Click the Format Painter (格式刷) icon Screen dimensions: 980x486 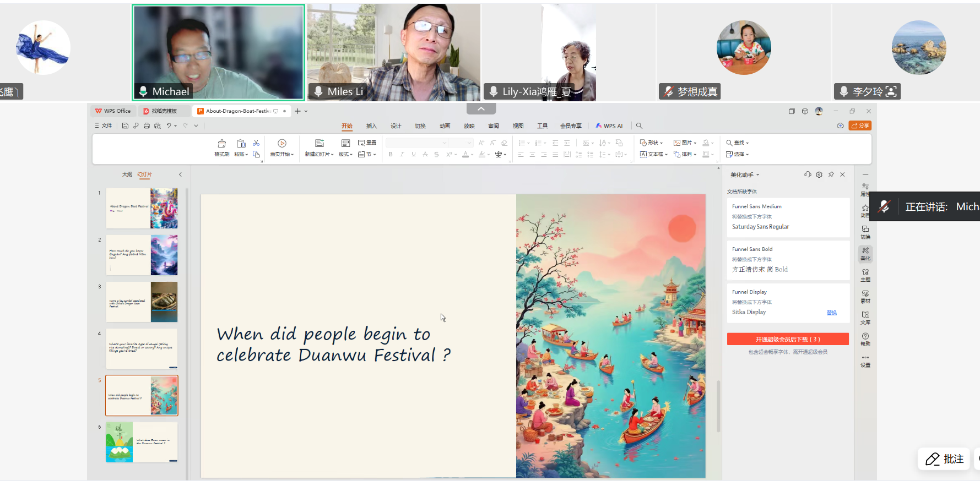[221, 144]
